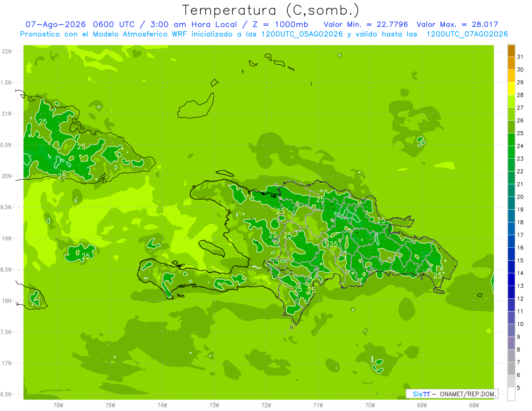
Task: Select the forecast date '07-Ago-2026'
Action: [55, 24]
